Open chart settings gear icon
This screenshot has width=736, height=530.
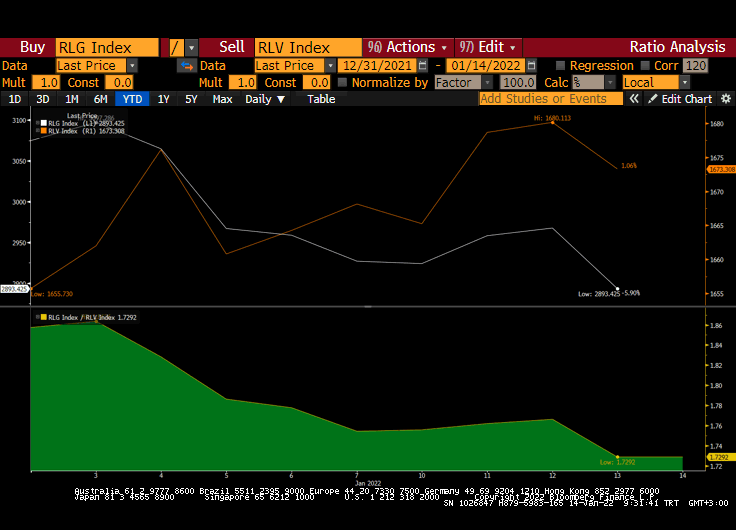(726, 99)
